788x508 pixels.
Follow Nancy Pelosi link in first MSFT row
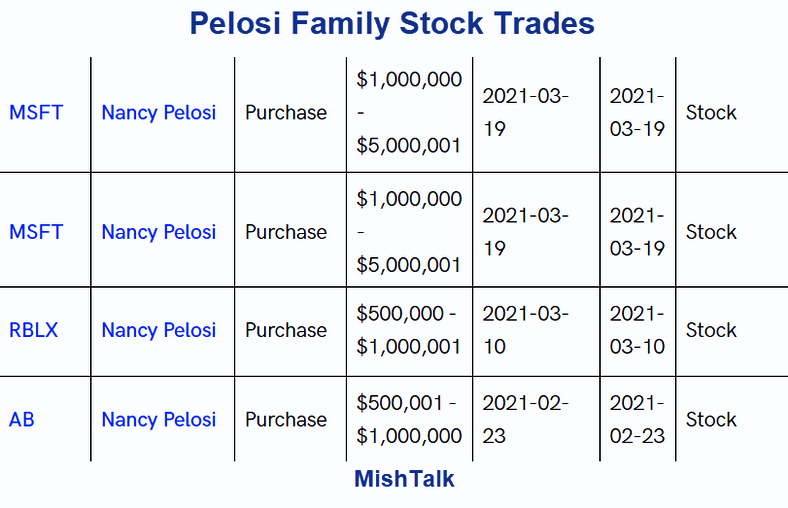[x=158, y=113]
